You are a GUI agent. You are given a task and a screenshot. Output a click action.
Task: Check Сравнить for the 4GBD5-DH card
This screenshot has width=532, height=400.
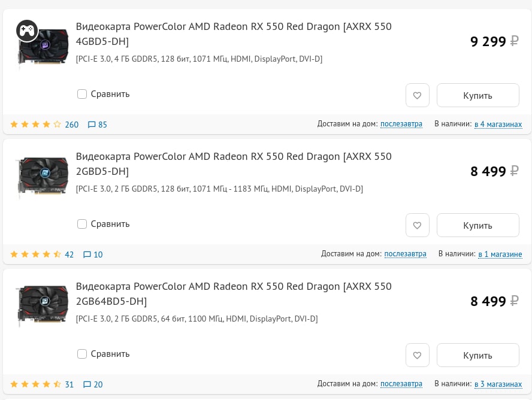[81, 94]
